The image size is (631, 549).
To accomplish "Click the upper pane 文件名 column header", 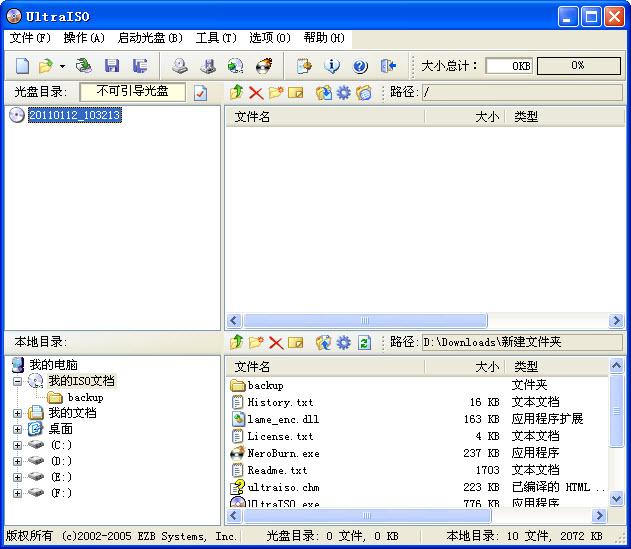I will 325,117.
